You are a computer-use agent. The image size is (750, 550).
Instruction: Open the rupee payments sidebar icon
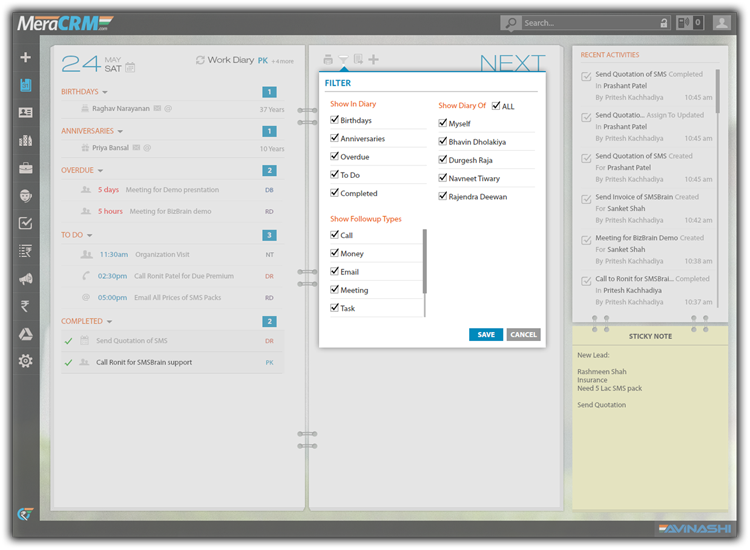click(25, 306)
